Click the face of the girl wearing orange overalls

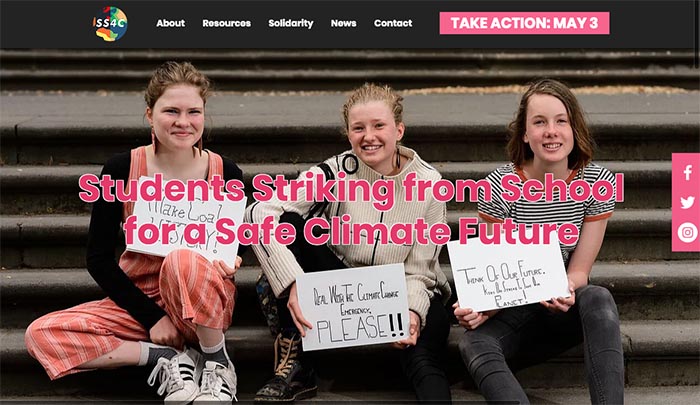[177, 117]
